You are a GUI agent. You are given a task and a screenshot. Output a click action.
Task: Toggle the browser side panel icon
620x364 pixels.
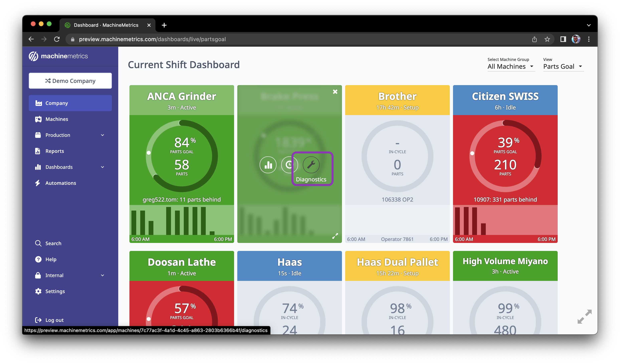pos(563,39)
